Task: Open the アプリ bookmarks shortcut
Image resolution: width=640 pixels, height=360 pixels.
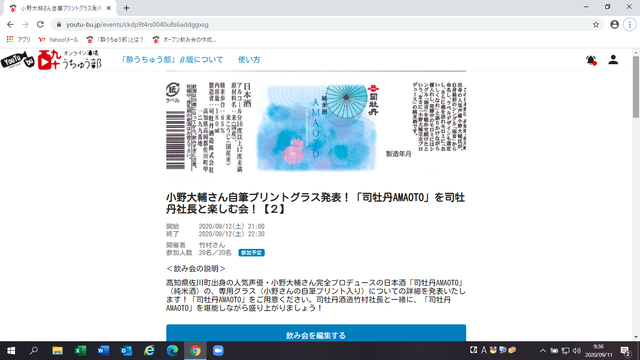Action: (19, 40)
